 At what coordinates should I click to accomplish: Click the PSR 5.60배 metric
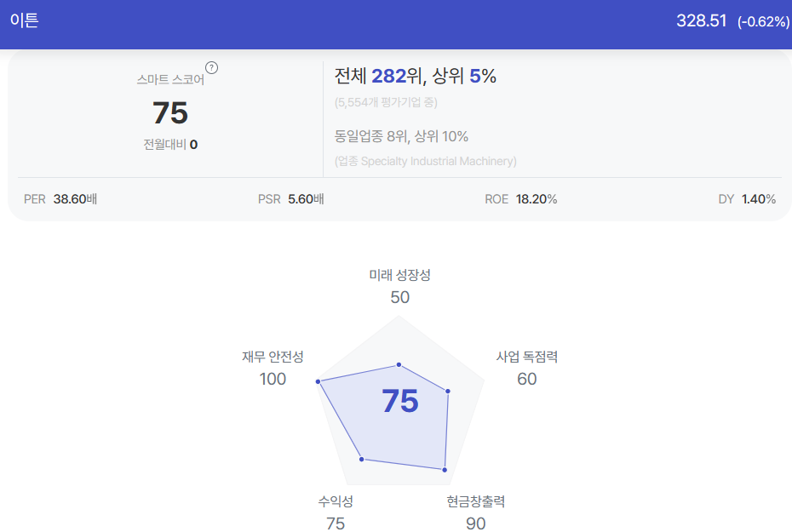291,199
